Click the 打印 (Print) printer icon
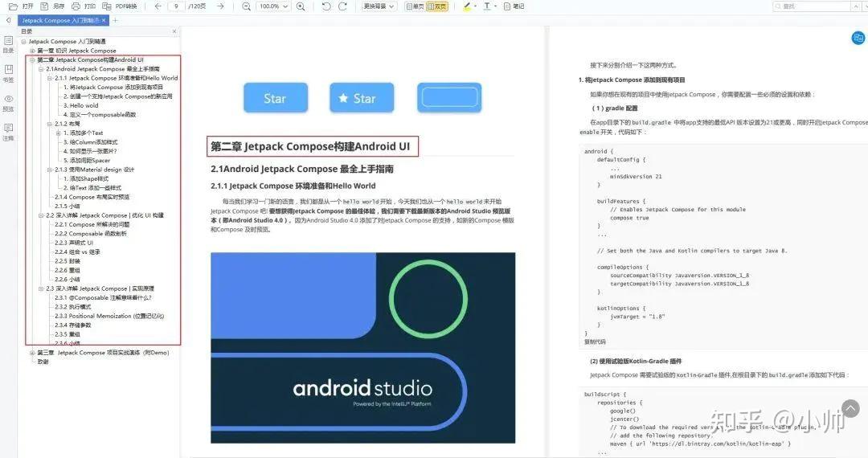Screen dimensions: 868x458 tap(76, 6)
